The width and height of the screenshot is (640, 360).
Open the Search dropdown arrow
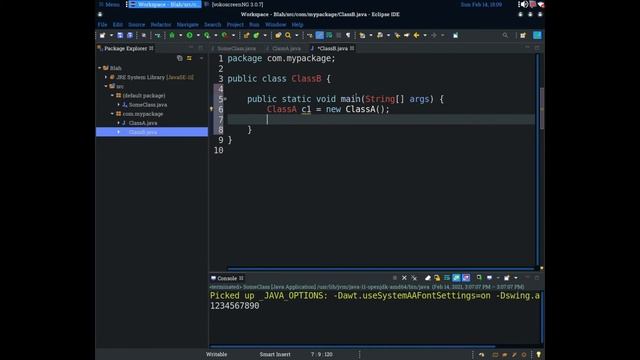297,36
